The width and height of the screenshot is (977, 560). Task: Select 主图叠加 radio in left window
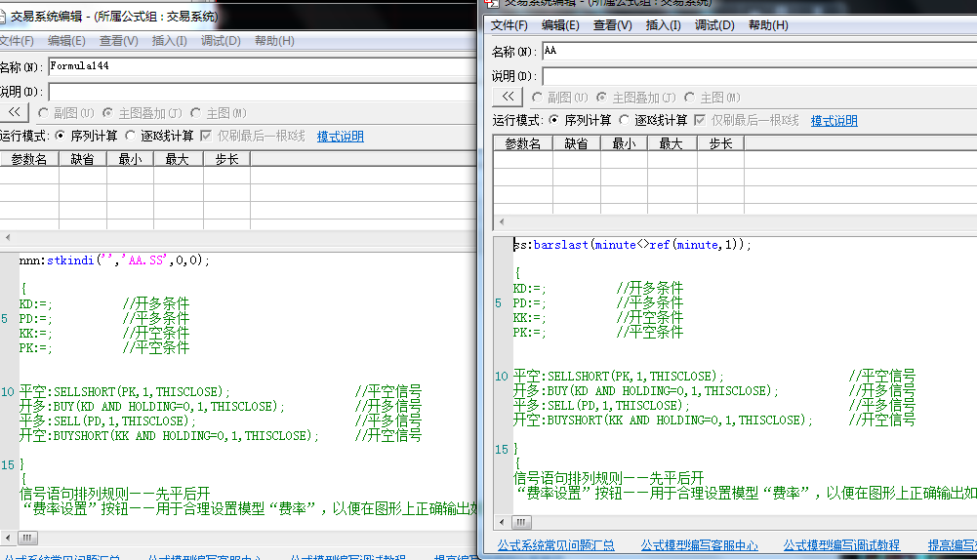coord(107,113)
